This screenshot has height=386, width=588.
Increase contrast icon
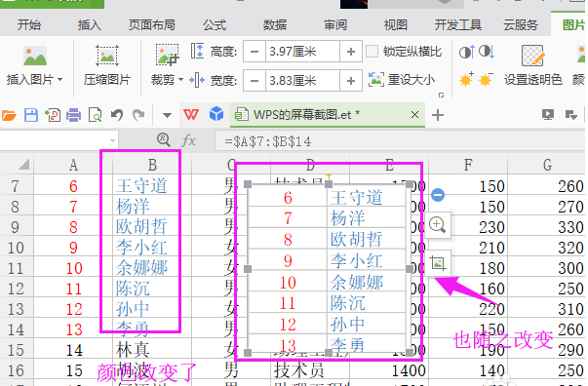click(x=467, y=52)
